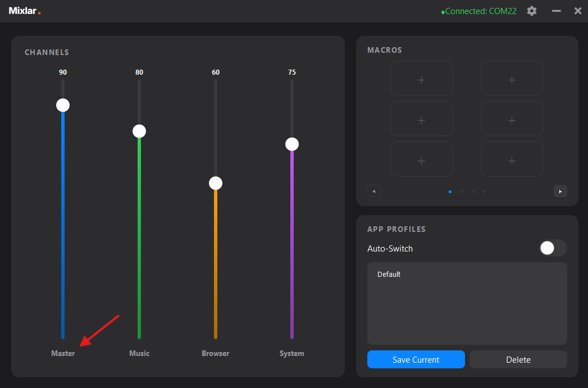Open the settings gear in the title bar

[x=531, y=11]
